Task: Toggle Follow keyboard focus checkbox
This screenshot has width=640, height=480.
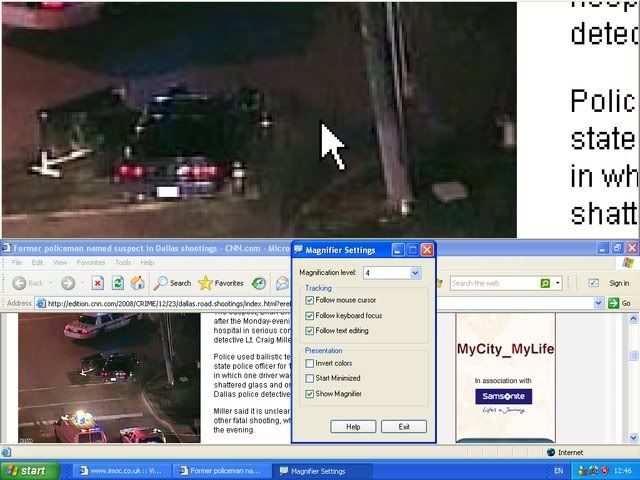Action: pyautogui.click(x=309, y=316)
